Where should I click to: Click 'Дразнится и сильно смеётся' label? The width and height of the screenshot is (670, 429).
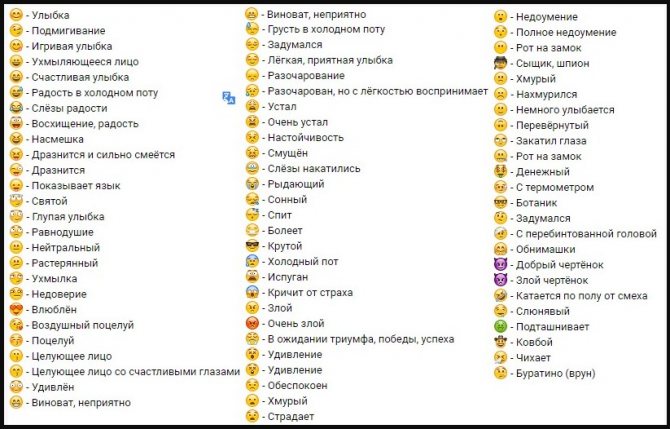click(103, 155)
